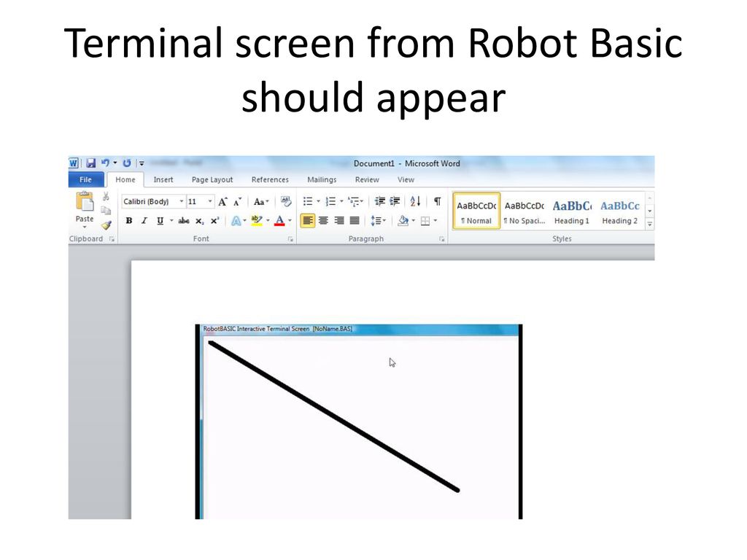Apply yellow text highlight color
This screenshot has width=747, height=560.
257,220
